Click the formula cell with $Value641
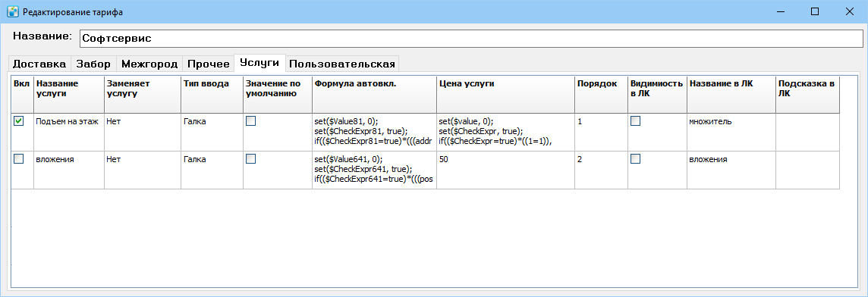868x297 pixels. [x=375, y=170]
